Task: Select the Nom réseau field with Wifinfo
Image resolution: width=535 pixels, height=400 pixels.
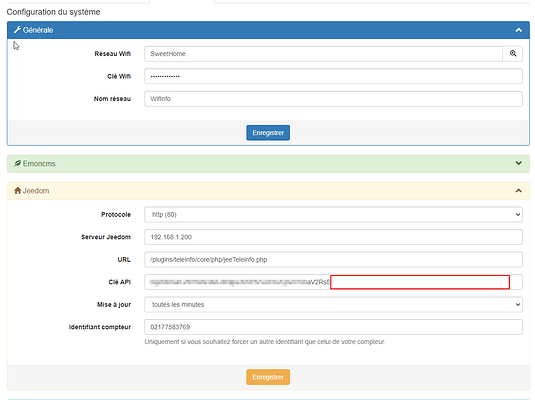Action: click(333, 99)
